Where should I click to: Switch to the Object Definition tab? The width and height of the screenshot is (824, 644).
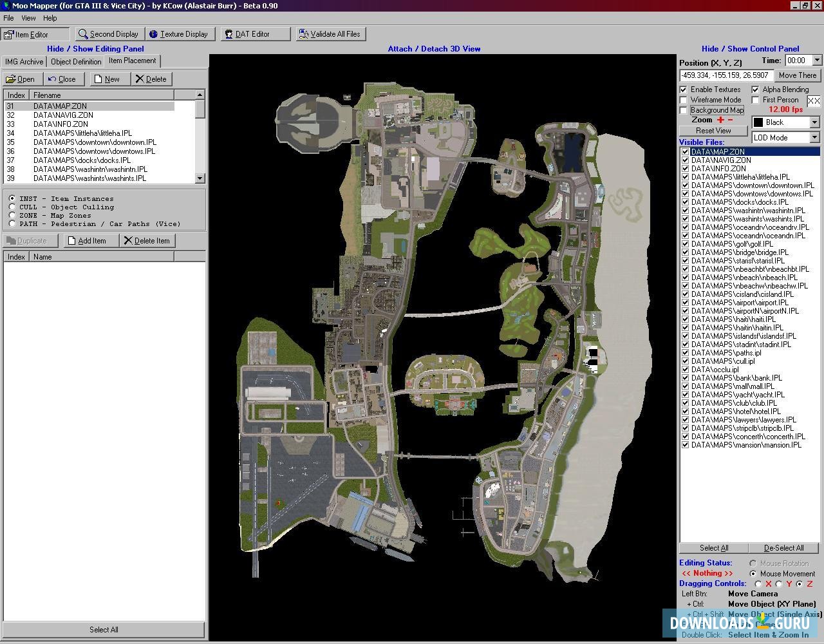pyautogui.click(x=76, y=61)
